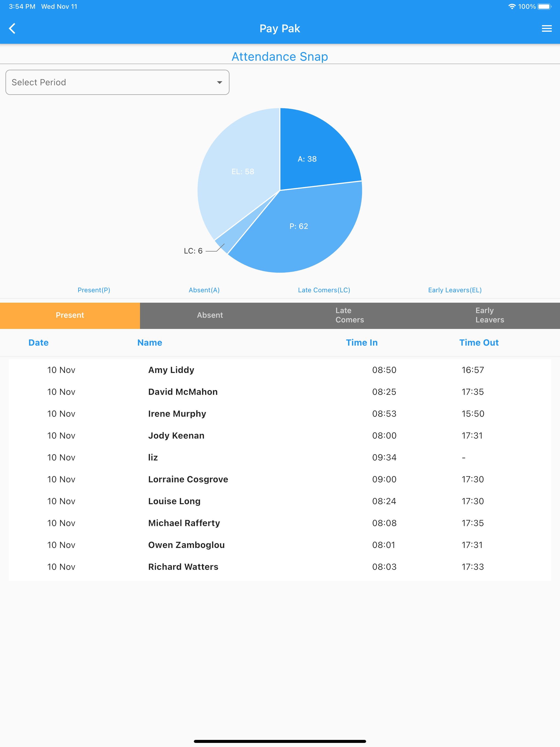Image resolution: width=560 pixels, height=747 pixels.
Task: Click the Late Comers(LC) legend label
Action: pyautogui.click(x=324, y=290)
